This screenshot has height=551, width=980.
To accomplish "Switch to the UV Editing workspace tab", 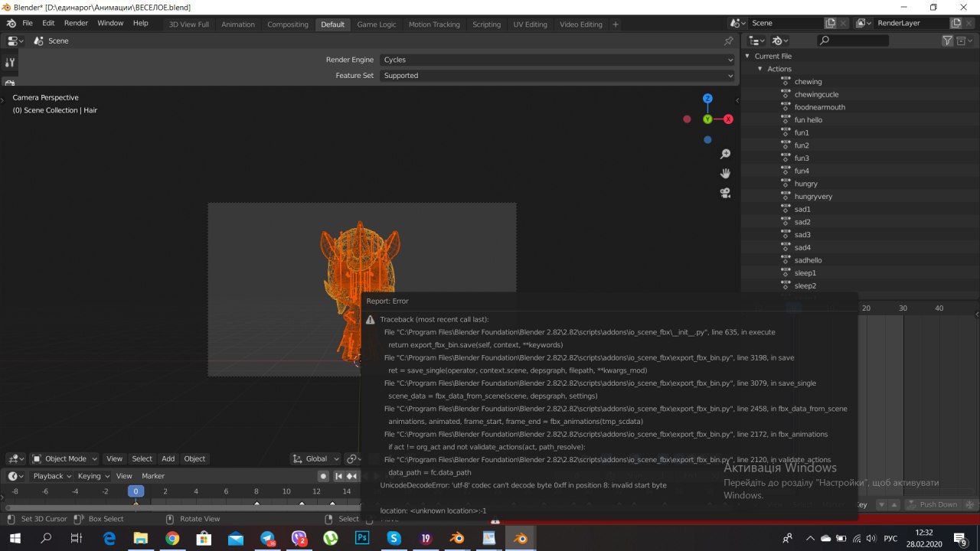I will (x=531, y=24).
